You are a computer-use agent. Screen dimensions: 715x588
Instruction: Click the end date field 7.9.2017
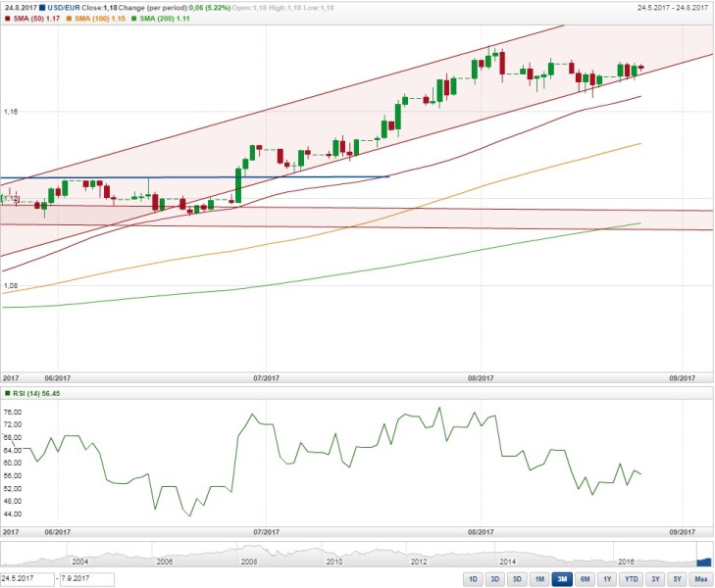(x=88, y=579)
